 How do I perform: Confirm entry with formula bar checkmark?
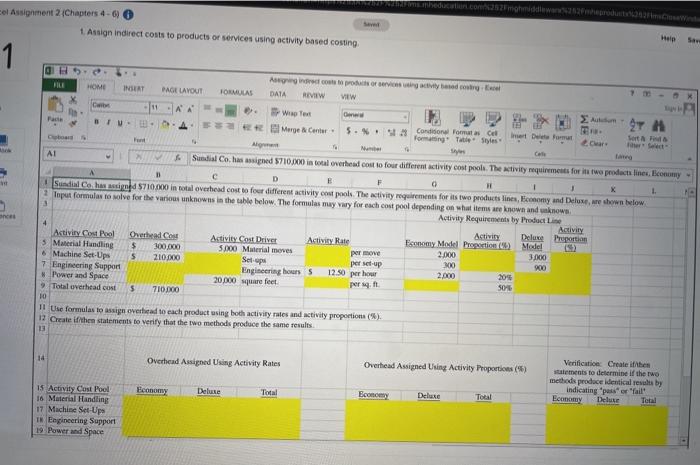[x=158, y=157]
